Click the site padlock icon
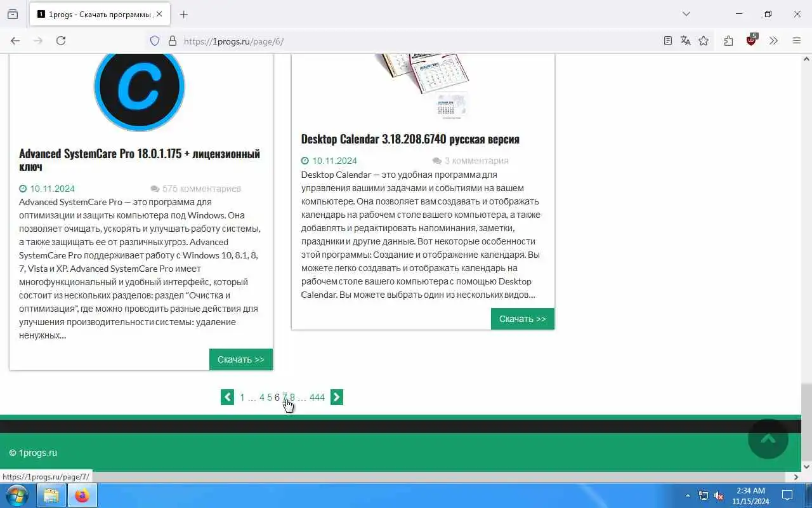 coord(172,41)
